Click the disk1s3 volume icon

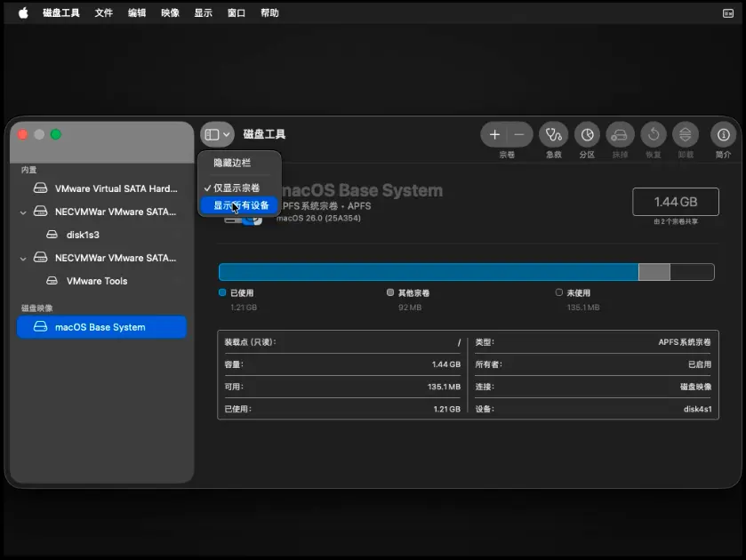tap(52, 235)
